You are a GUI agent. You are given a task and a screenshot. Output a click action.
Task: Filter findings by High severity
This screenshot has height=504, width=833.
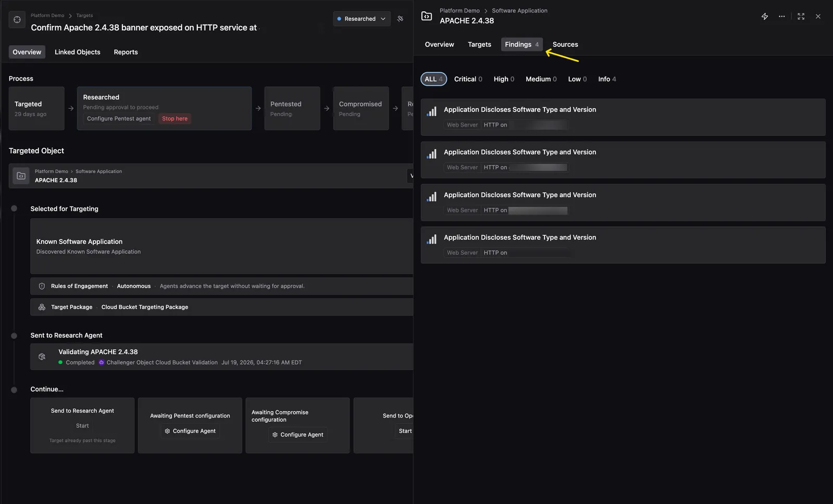504,79
